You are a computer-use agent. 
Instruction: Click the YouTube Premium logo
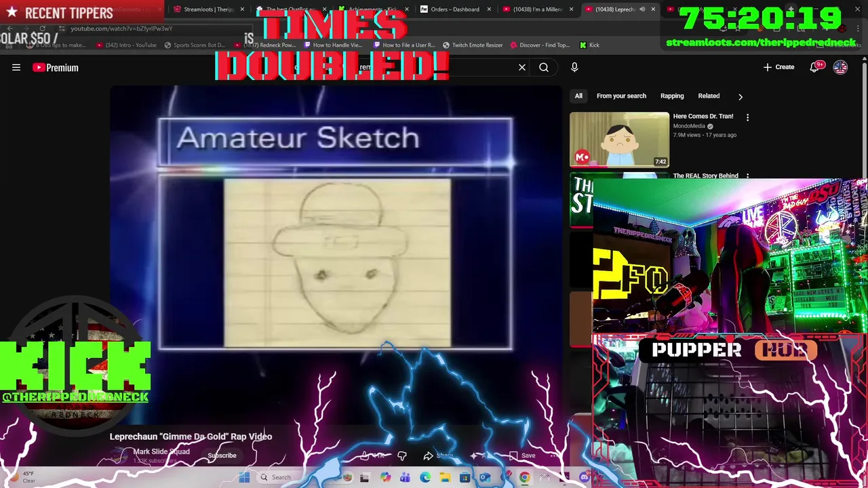[56, 67]
